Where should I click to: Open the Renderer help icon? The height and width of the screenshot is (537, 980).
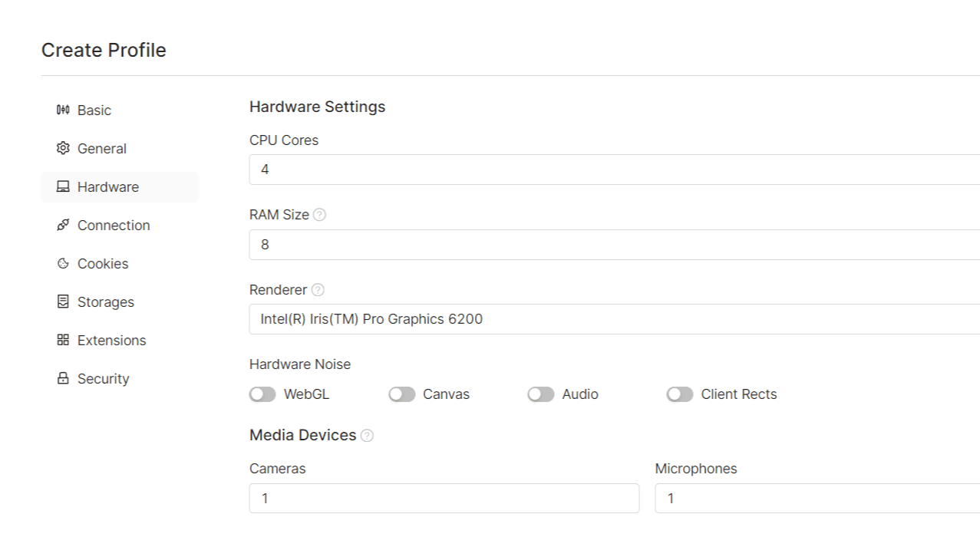tap(318, 291)
